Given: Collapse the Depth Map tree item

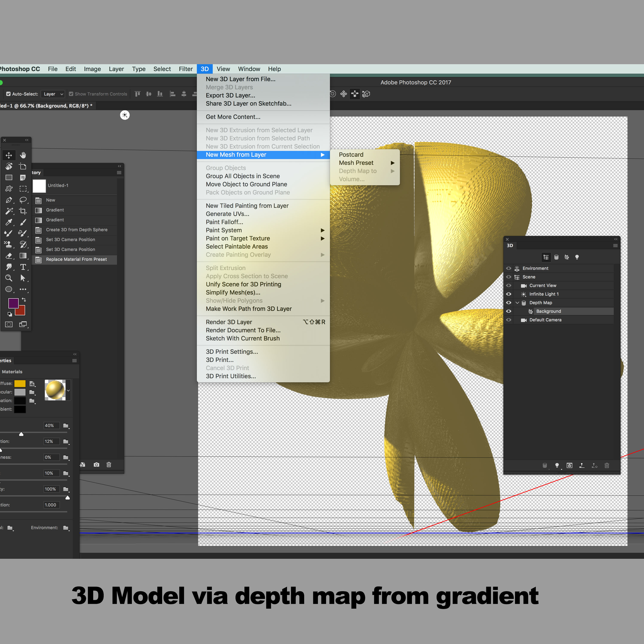Looking at the screenshot, I should [x=517, y=303].
